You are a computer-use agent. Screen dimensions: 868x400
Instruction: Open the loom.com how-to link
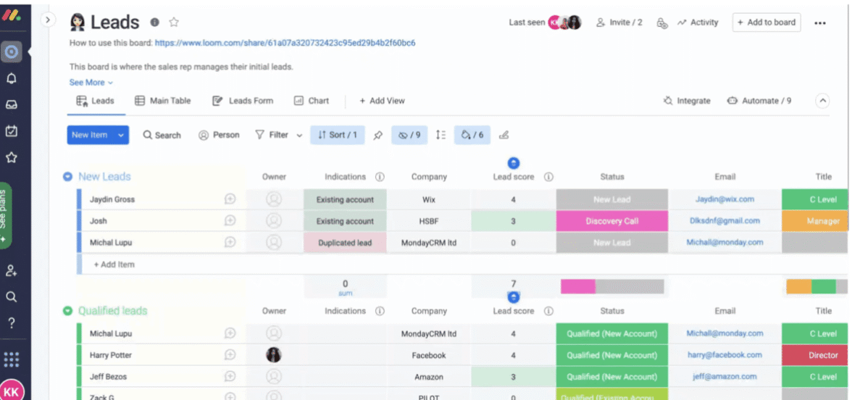(x=285, y=43)
